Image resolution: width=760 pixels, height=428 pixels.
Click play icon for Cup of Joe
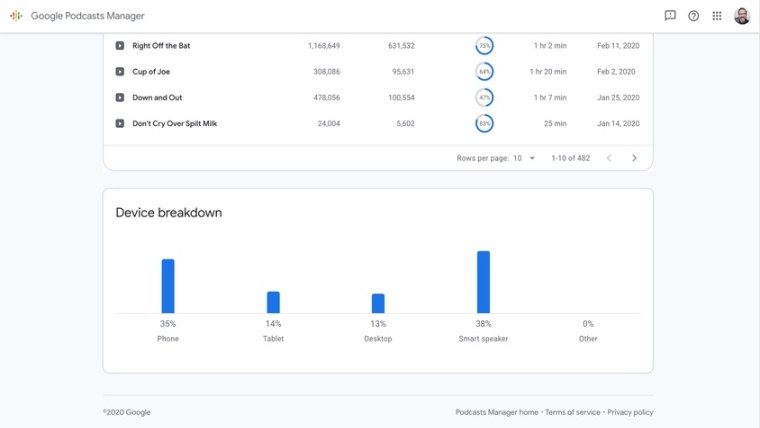(x=120, y=72)
